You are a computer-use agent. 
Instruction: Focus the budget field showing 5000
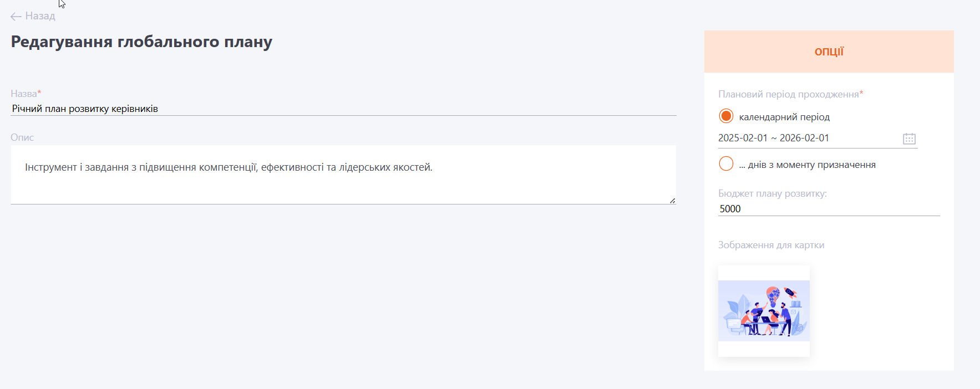(x=829, y=209)
